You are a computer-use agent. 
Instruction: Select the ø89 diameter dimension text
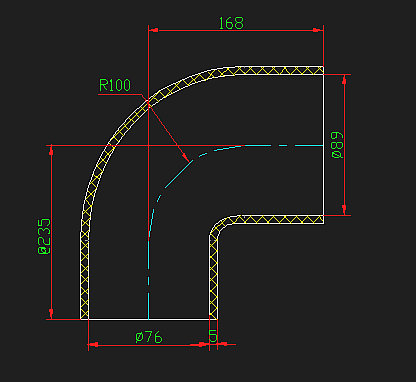[x=337, y=145]
